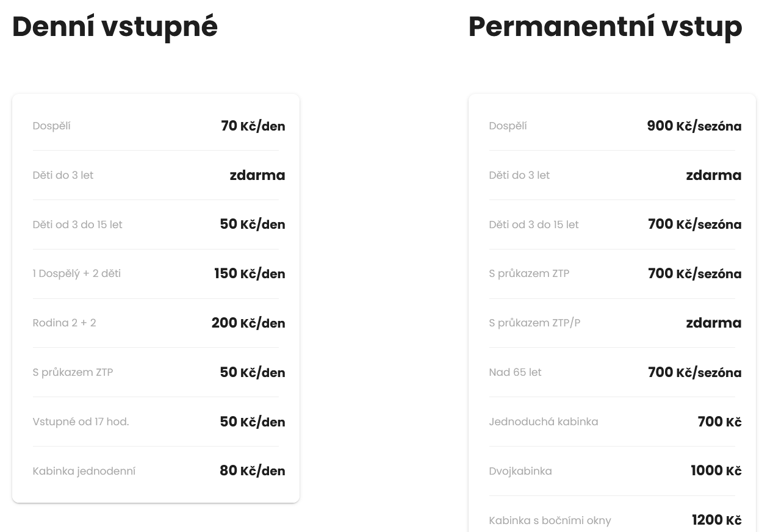Select the "1200 Kč" price
The width and height of the screenshot is (773, 532).
(716, 520)
